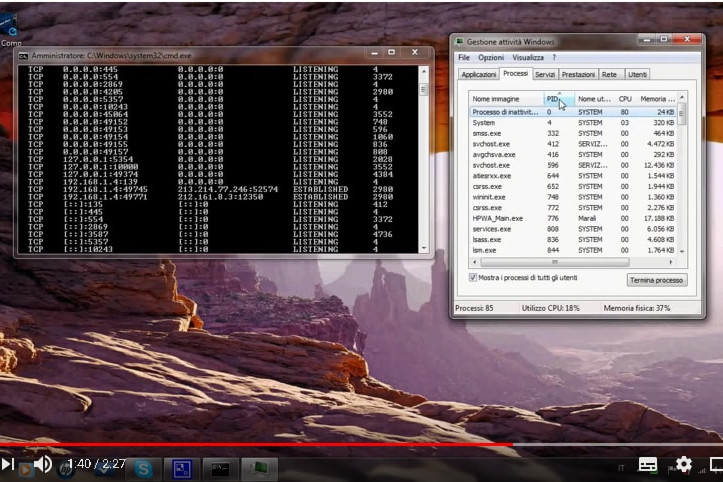
Task: Select the avgchsva.exe process
Action: (573, 155)
